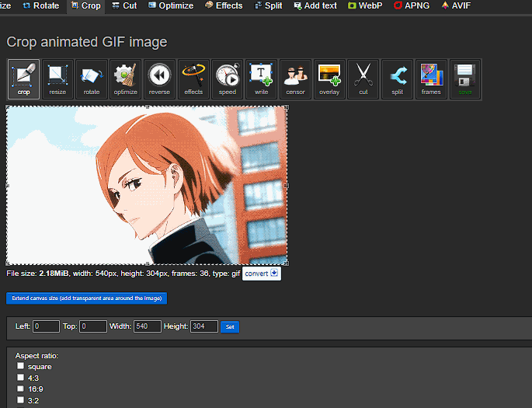Switch to the Optimize tab
The width and height of the screenshot is (532, 408).
tap(171, 5)
